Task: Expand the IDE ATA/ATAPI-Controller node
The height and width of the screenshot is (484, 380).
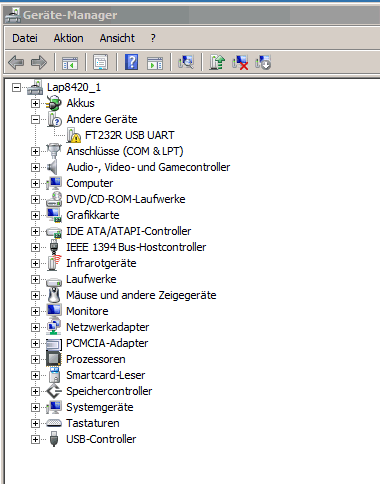Action: pyautogui.click(x=35, y=231)
